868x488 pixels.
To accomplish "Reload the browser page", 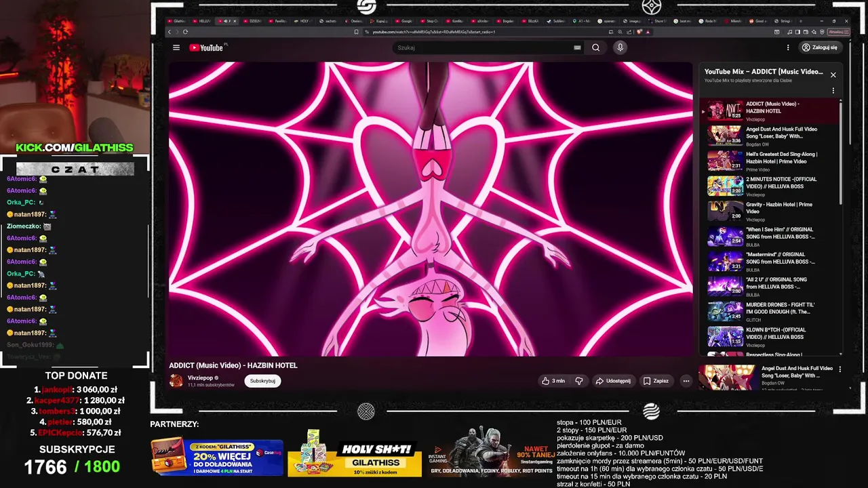I will 185,32.
